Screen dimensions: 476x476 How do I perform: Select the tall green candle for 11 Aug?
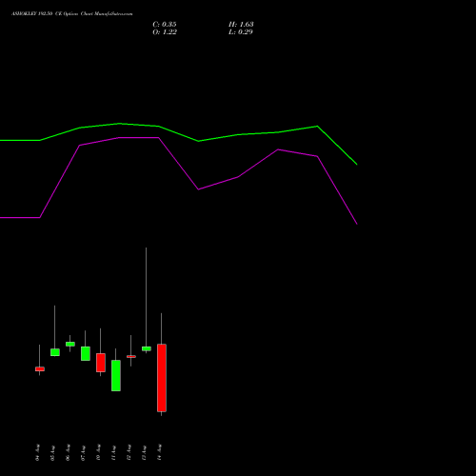pyautogui.click(x=116, y=375)
